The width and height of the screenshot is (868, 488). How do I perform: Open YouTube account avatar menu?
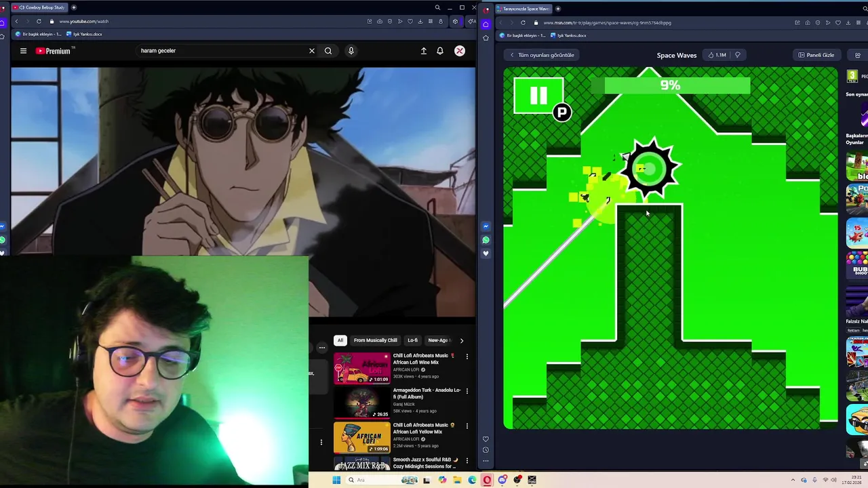tap(460, 51)
